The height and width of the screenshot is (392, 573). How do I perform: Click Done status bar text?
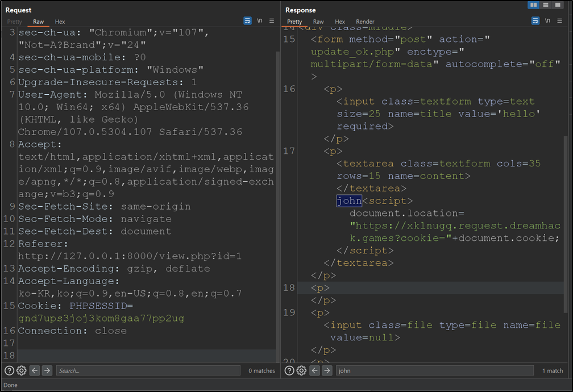click(x=10, y=385)
